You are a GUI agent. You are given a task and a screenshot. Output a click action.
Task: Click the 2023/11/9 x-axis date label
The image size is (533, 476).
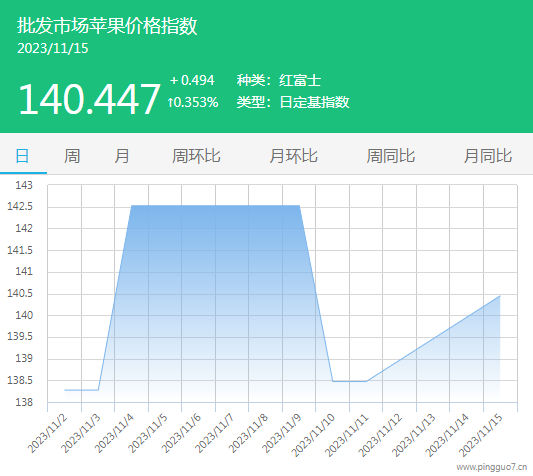(x=282, y=433)
